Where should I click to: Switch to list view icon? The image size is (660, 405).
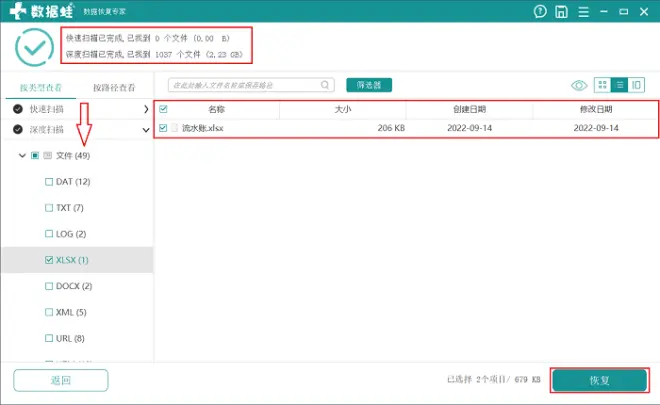click(x=620, y=86)
